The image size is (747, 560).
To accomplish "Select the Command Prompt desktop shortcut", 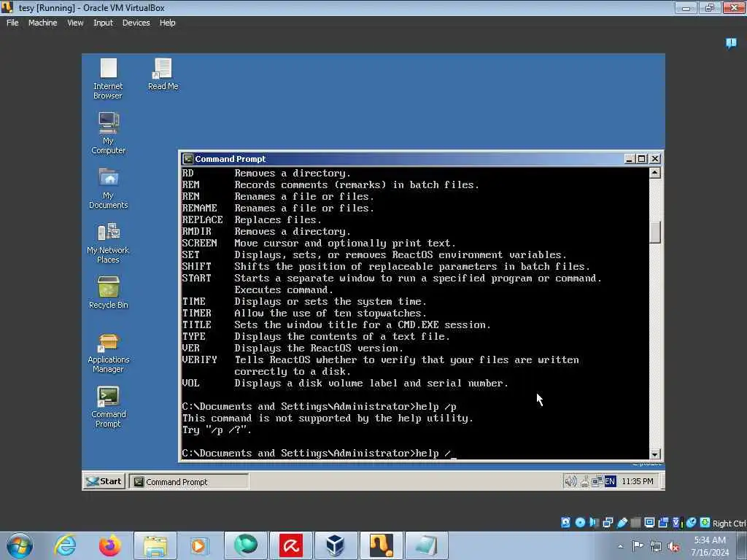I will click(109, 407).
